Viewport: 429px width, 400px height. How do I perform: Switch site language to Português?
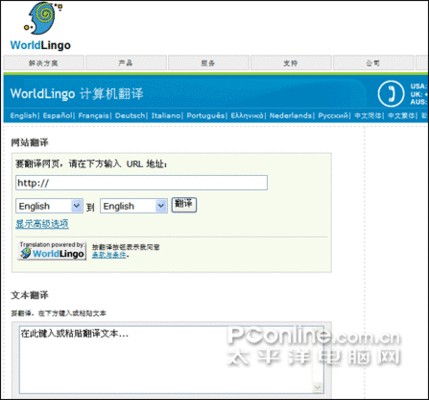(x=206, y=116)
